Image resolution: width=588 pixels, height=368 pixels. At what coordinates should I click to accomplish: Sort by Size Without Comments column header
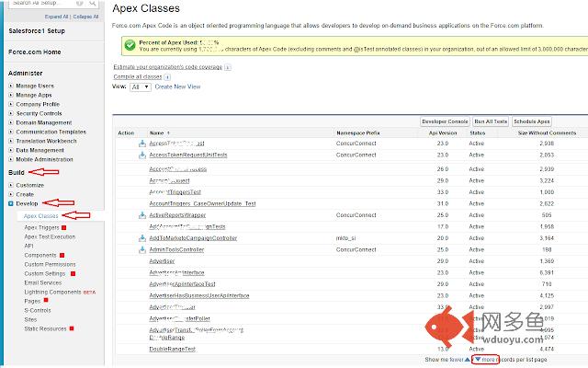[548, 132]
